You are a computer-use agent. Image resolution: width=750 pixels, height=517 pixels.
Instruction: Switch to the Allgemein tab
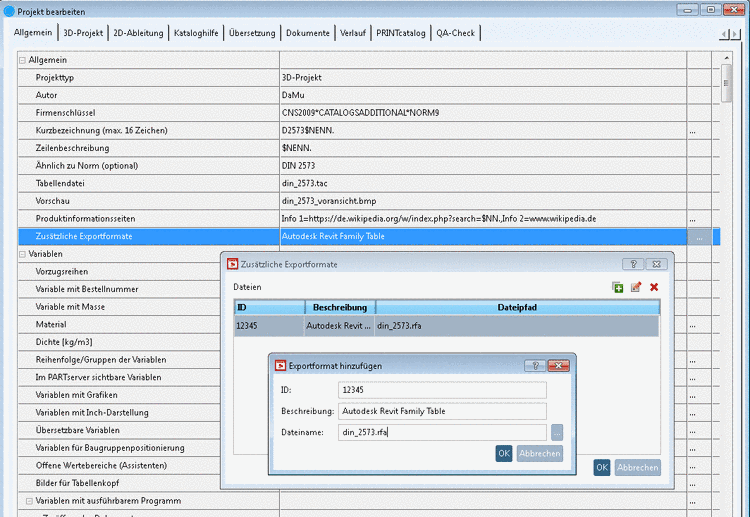33,33
